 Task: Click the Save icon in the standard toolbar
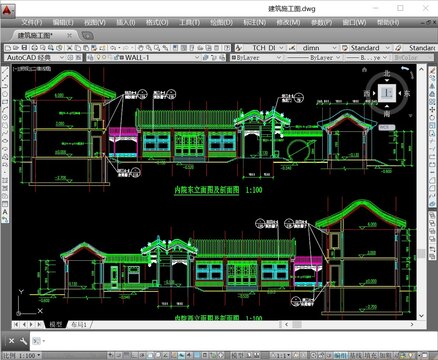point(24,48)
